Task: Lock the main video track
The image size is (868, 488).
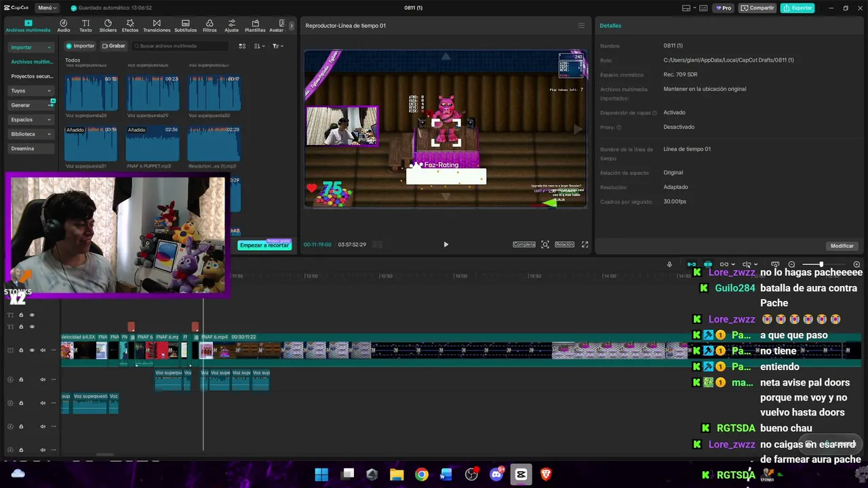Action: pyautogui.click(x=21, y=350)
